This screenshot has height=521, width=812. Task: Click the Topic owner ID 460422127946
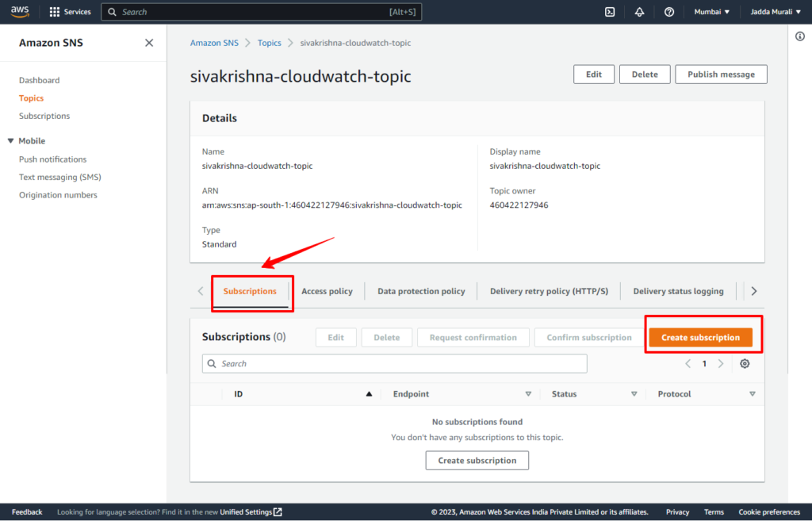click(x=519, y=205)
